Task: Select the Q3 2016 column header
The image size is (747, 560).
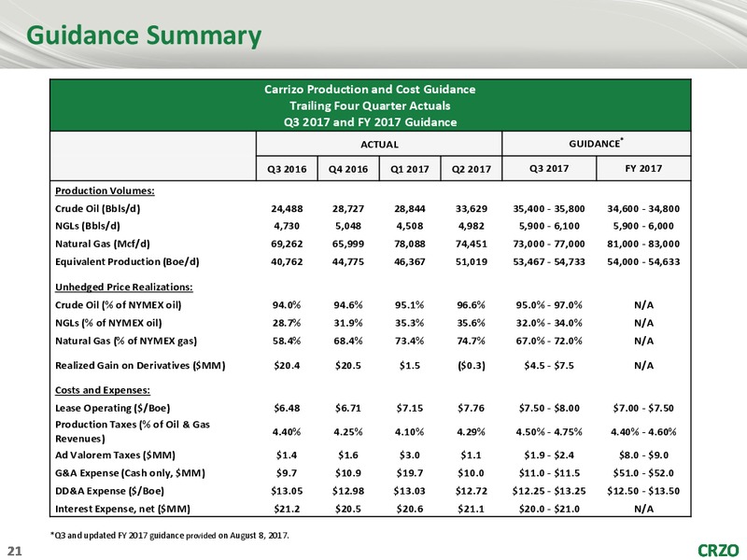Action: (x=287, y=169)
